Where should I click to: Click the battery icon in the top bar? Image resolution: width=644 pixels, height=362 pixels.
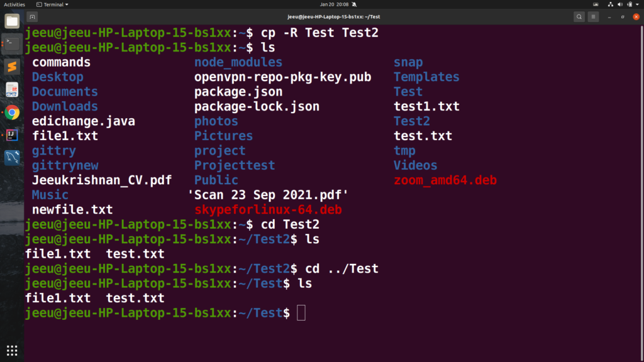[x=628, y=4]
